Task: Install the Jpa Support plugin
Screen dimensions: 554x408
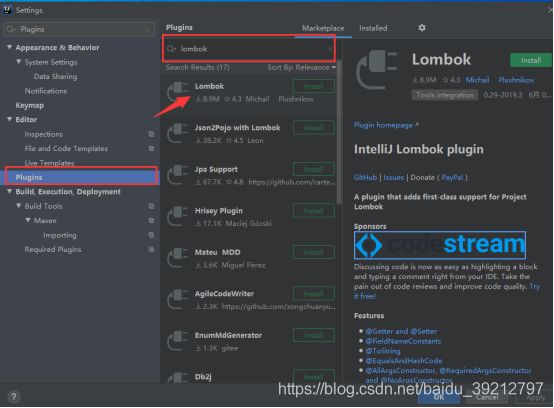Action: click(x=314, y=170)
